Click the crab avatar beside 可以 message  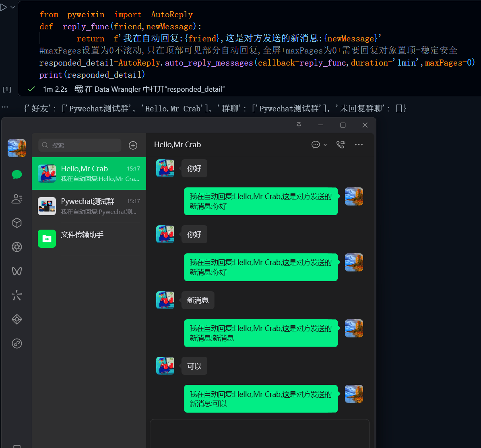coord(165,366)
